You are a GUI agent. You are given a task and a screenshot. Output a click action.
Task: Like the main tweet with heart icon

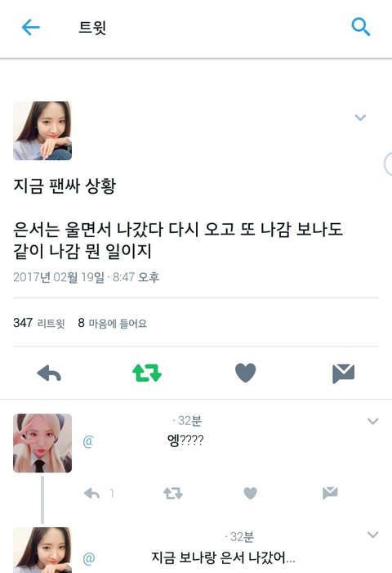click(x=245, y=373)
